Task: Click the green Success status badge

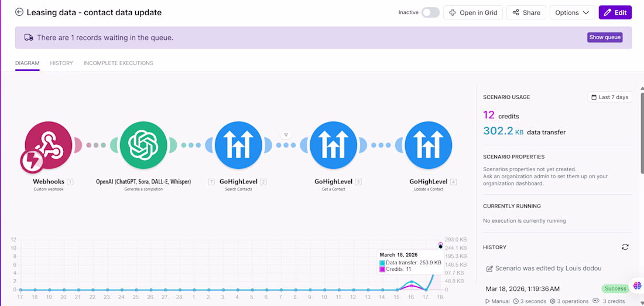Action: 615,289
